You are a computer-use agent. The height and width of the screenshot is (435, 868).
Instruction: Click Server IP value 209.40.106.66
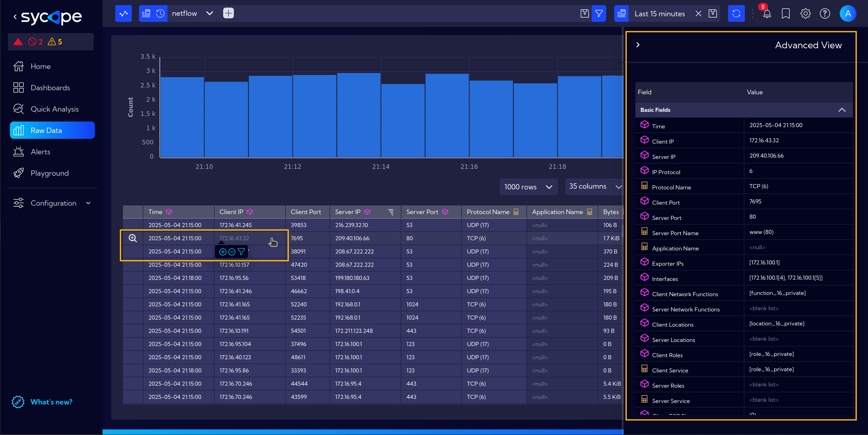click(x=766, y=156)
